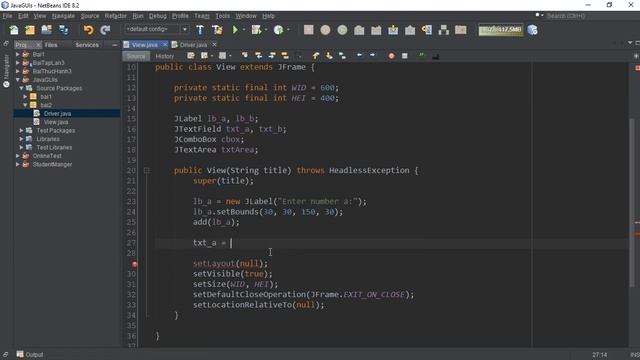
Task: Click the Shift Line Left editor icon
Action: click(359, 56)
